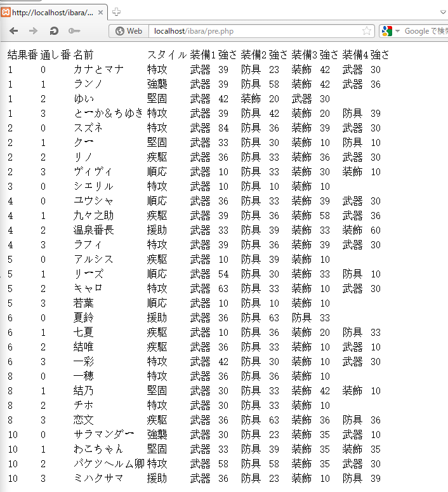Click 援助 style in ミハクサマ row
This screenshot has height=492, width=448.
point(157,478)
